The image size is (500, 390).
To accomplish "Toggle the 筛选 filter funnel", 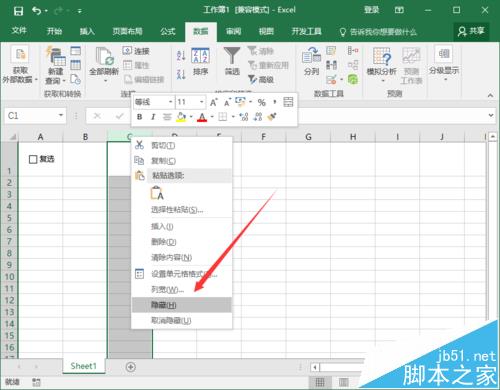I will point(232,62).
